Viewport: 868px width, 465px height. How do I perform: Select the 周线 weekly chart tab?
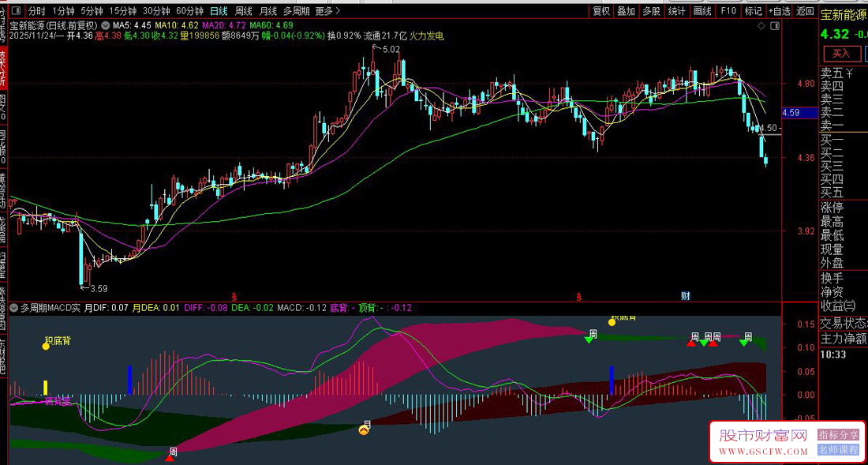(x=244, y=11)
